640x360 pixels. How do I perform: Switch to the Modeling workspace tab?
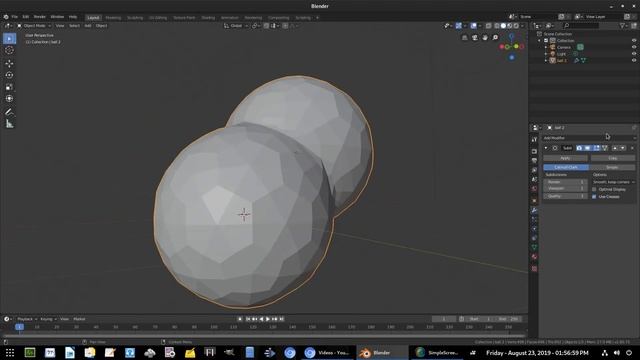click(x=113, y=18)
